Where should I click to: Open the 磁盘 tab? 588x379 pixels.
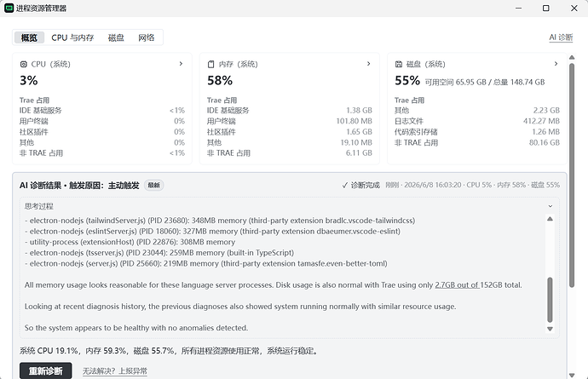pos(116,37)
